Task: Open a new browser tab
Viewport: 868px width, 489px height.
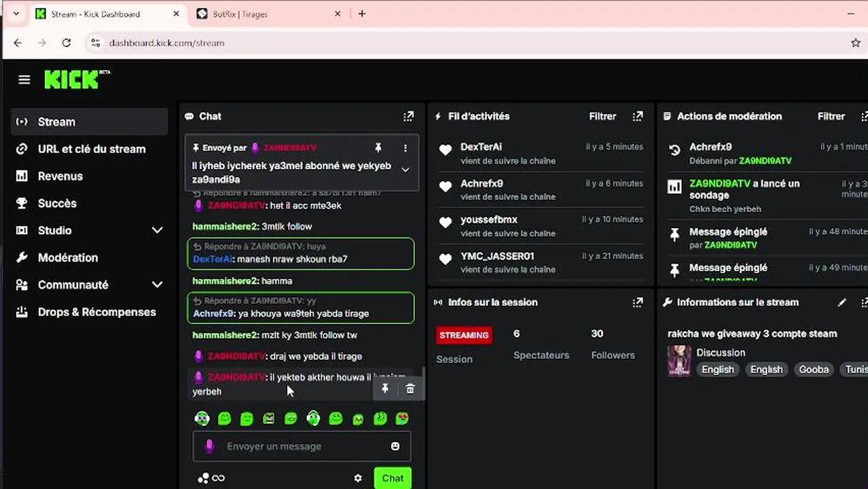Action: tap(362, 14)
